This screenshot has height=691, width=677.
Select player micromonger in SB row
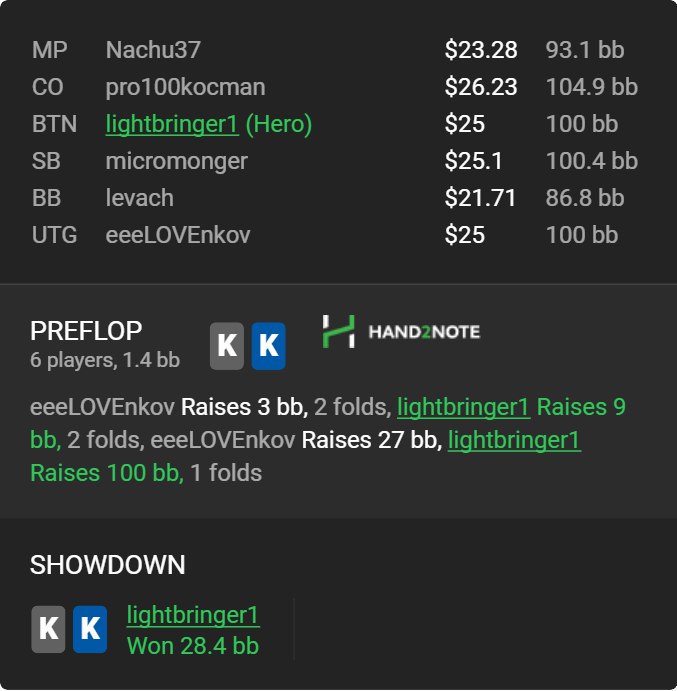click(176, 161)
